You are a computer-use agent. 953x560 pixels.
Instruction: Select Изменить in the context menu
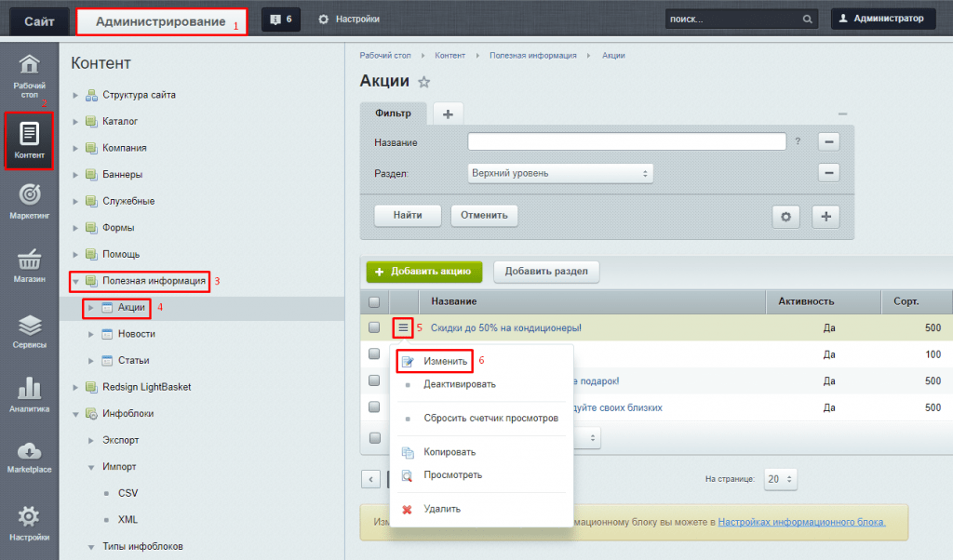tap(445, 360)
